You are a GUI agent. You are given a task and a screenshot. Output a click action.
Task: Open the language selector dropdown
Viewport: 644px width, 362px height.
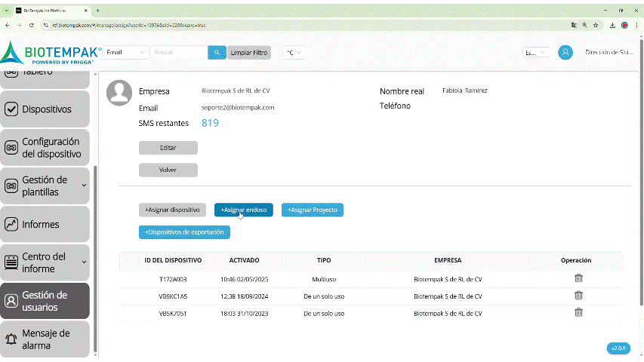(536, 53)
